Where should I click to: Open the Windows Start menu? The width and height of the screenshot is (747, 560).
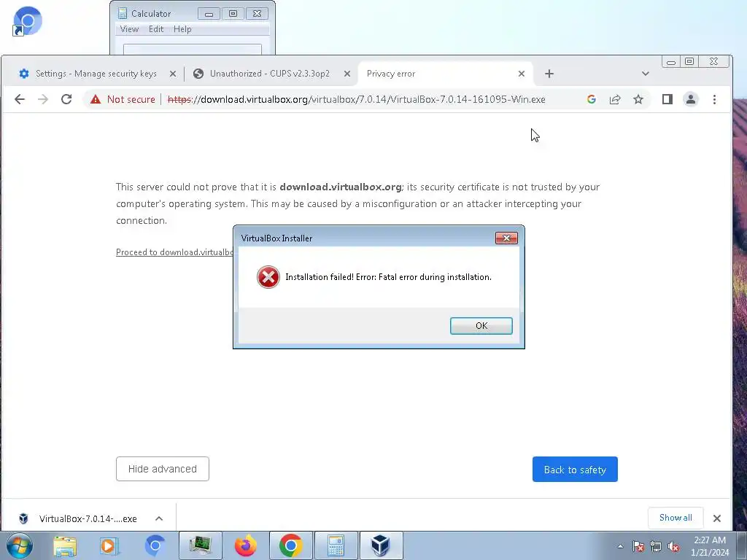click(19, 545)
